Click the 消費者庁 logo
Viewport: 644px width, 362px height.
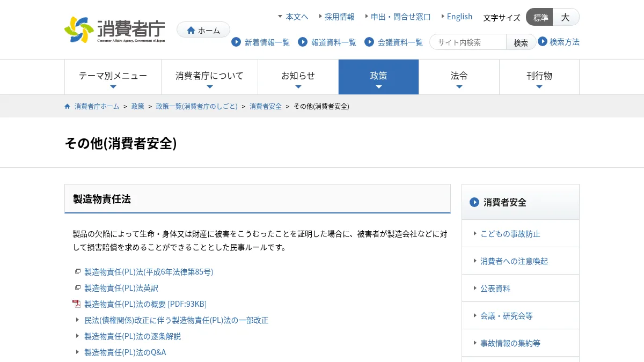click(114, 29)
